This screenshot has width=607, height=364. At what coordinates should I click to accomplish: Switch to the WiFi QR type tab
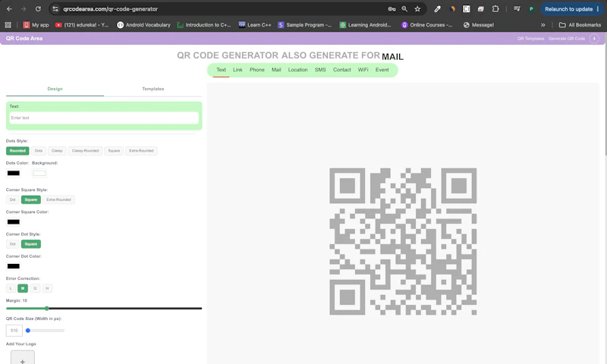pyautogui.click(x=363, y=70)
